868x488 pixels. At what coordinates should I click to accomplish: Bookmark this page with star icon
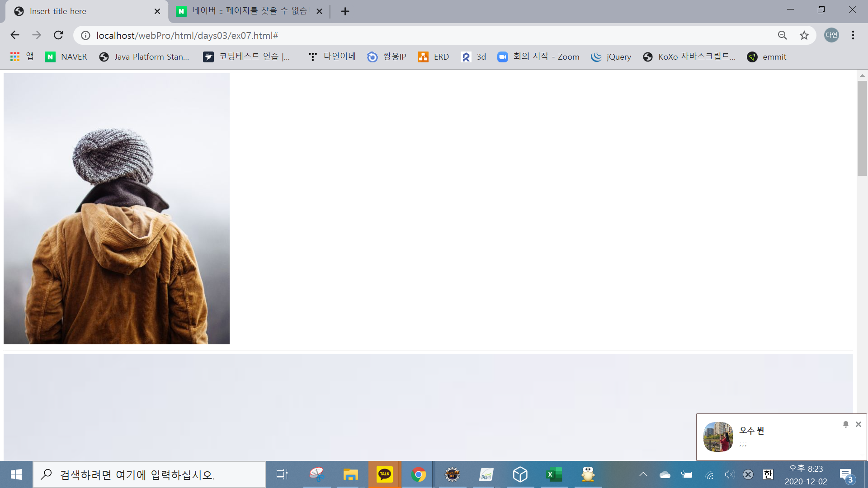tap(804, 35)
